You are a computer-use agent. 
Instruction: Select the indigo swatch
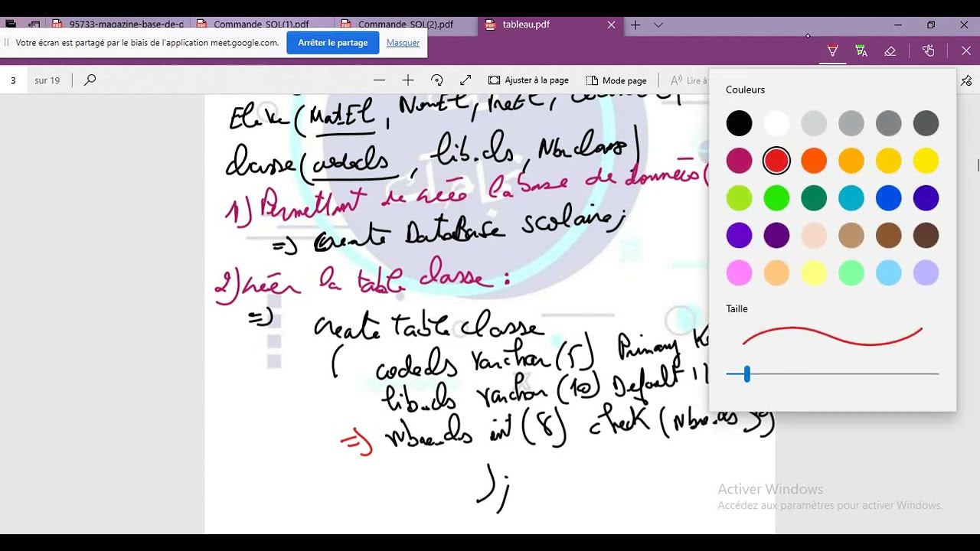(926, 198)
